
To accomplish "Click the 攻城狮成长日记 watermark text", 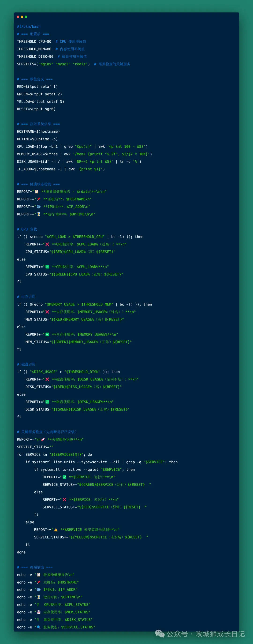I will (x=220, y=633).
